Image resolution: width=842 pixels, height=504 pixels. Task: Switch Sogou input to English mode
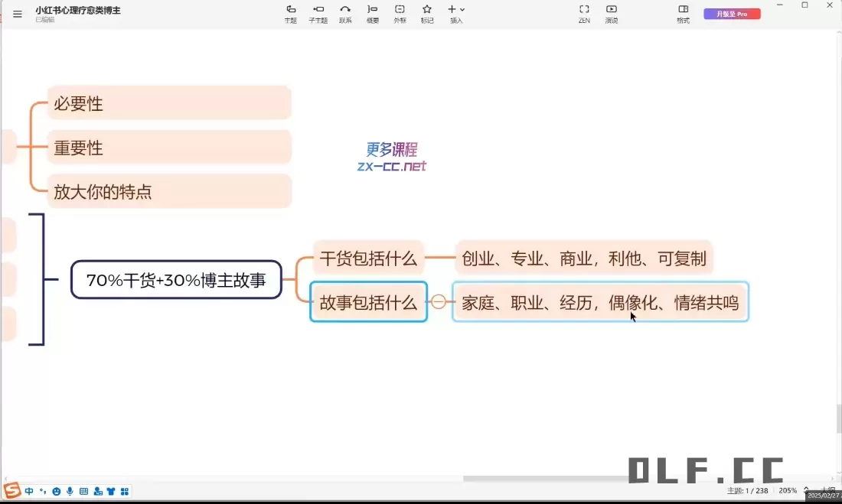coord(28,491)
